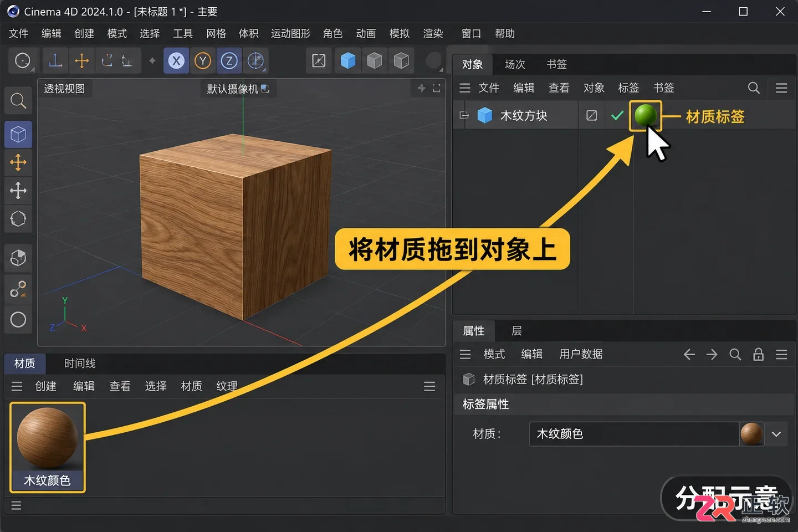
Task: Open the Object manager hamburger menu
Action: coord(465,88)
